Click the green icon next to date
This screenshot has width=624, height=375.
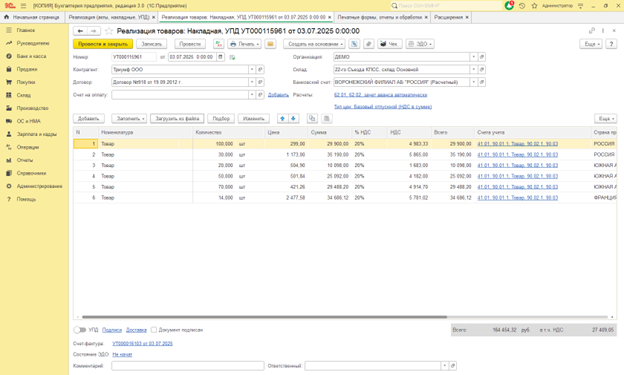tap(232, 57)
